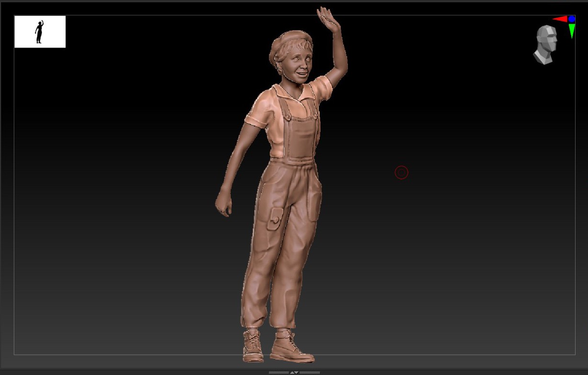
Task: Click the silhouette thumbnail preview
Action: (40, 32)
